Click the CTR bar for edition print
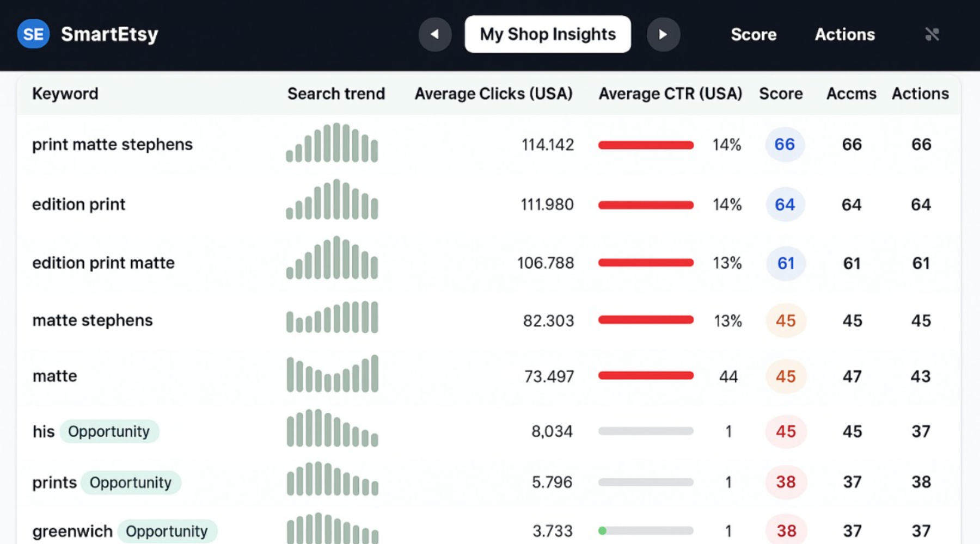 [x=646, y=205]
